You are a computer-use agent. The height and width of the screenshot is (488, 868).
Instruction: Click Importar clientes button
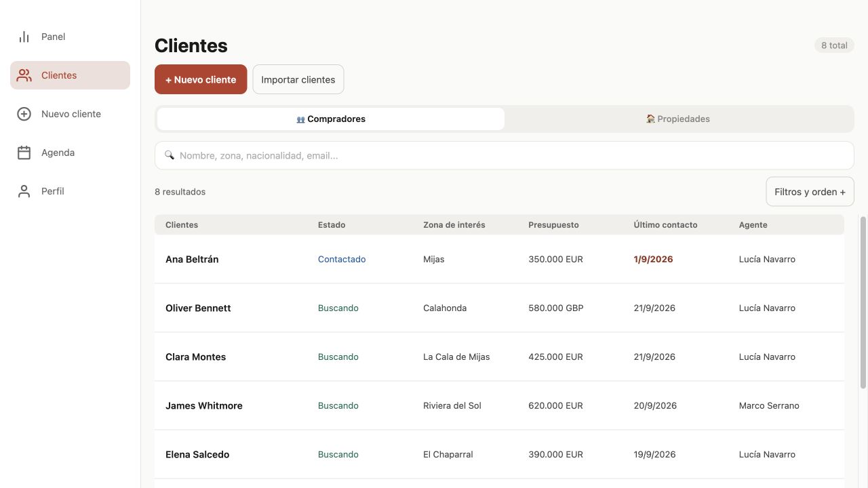click(298, 79)
